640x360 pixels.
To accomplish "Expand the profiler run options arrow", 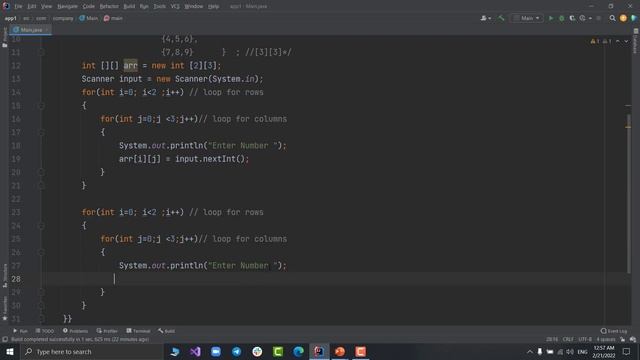I will pos(590,18).
